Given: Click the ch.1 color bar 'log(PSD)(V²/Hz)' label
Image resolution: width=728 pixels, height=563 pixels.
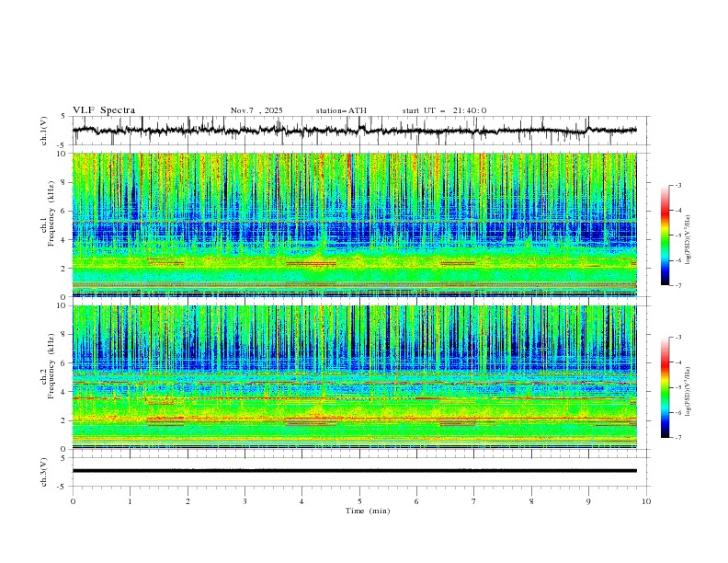Looking at the screenshot, I should tap(688, 240).
